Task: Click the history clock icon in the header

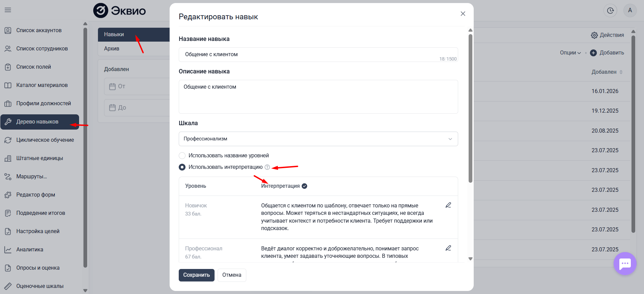Action: [610, 10]
